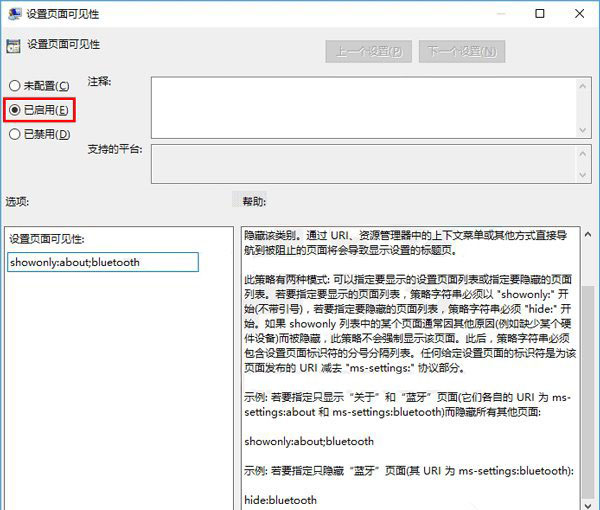Select the 未配置(C) radio option
Viewport: 600px width, 510px height.
[14, 86]
